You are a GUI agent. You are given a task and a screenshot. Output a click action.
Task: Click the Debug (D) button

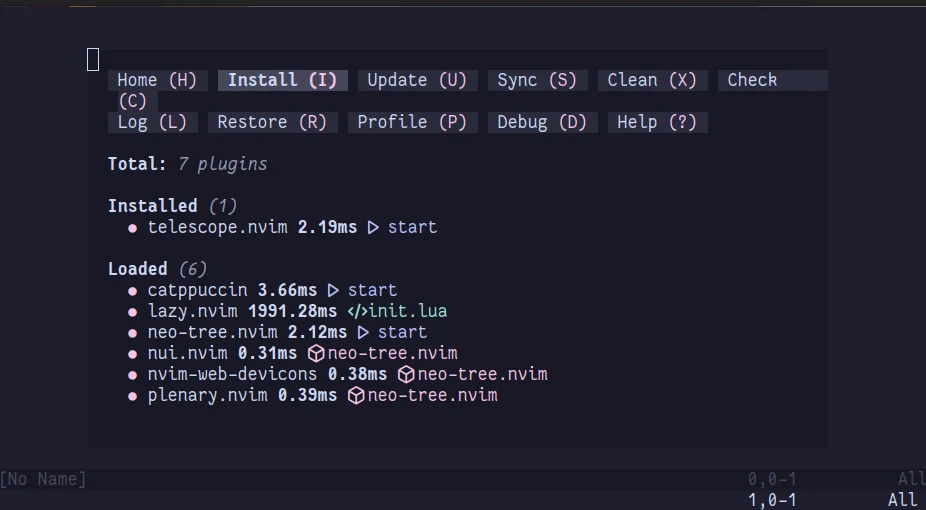[542, 122]
